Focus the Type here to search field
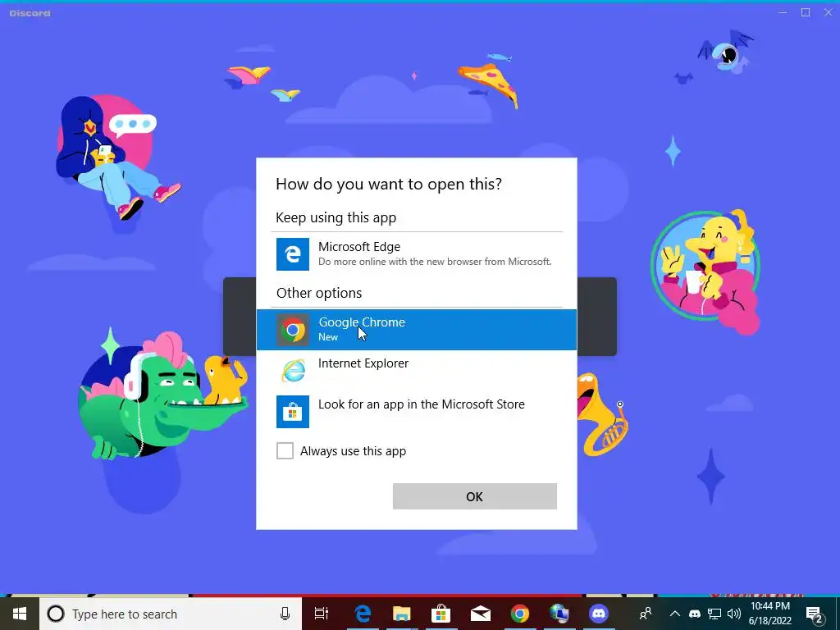 point(171,614)
